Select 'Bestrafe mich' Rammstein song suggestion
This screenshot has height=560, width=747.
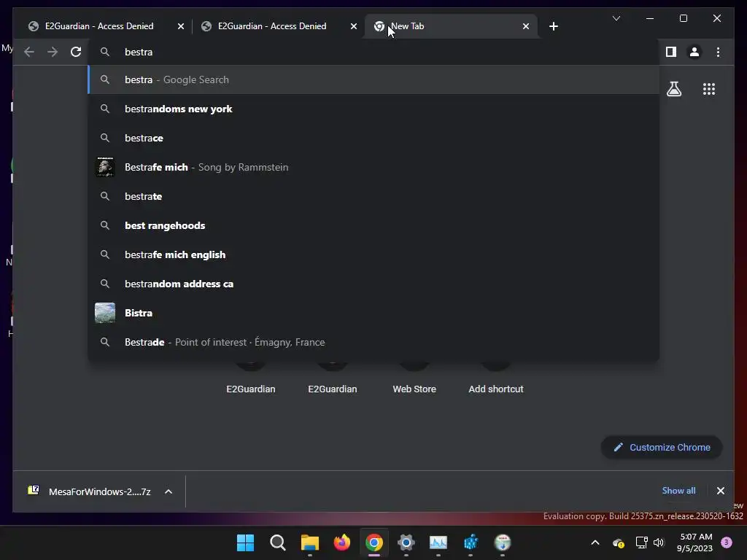(x=374, y=167)
